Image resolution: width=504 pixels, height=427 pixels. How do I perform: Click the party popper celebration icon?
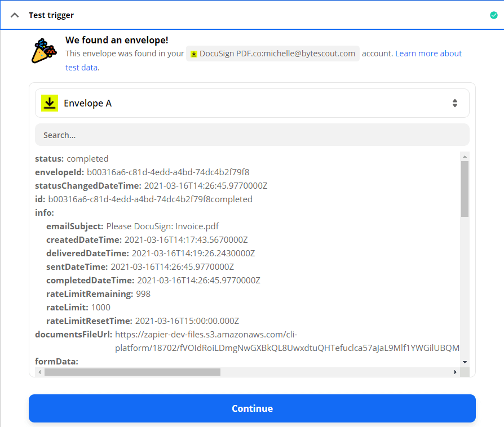[x=44, y=51]
